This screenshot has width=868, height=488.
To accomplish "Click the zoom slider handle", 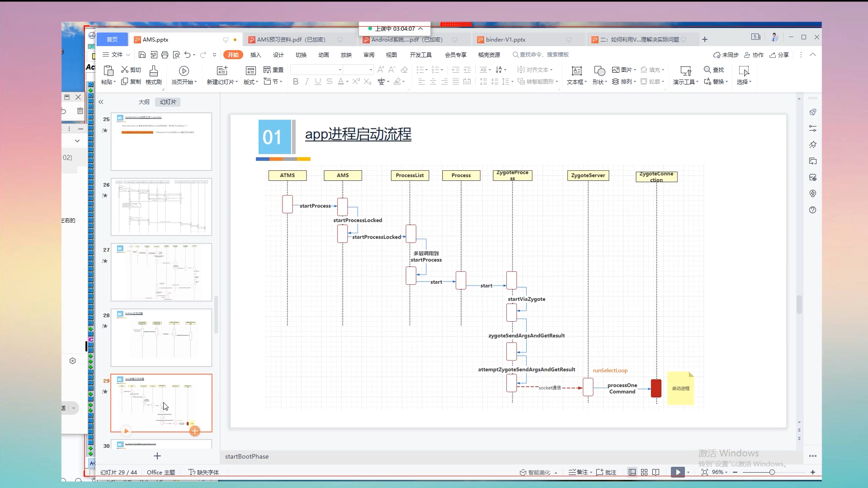I will [x=772, y=472].
